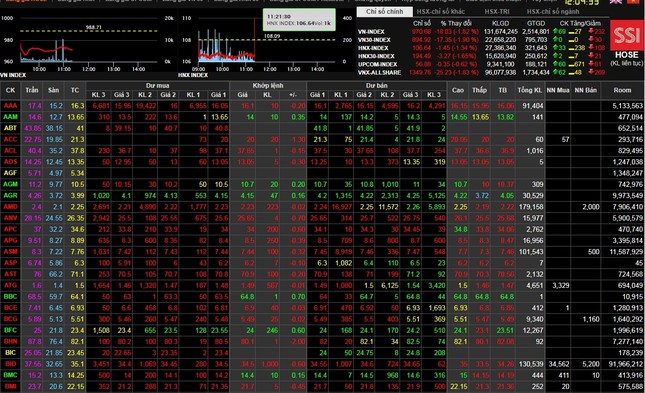Select stock symbol BHN
The height and width of the screenshot is (393, 645).
[x=11, y=342]
